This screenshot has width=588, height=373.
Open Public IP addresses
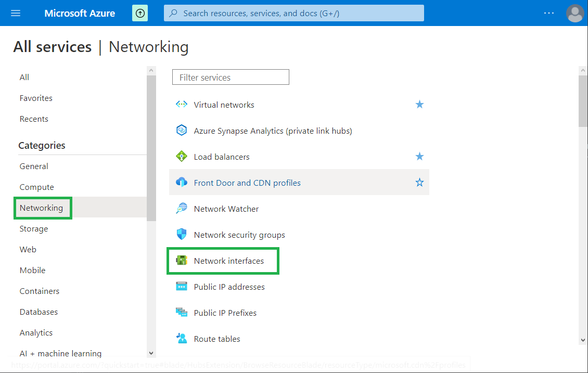point(229,287)
